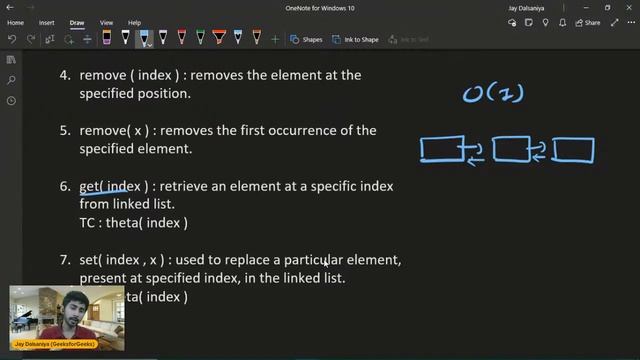Viewport: 640px width, 360px height.
Task: Select the red pen
Action: pos(182,37)
